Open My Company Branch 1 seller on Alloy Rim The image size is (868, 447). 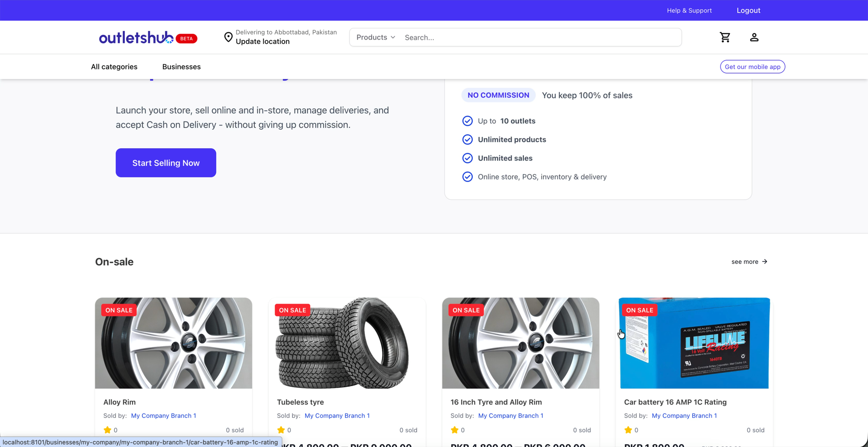pyautogui.click(x=164, y=416)
